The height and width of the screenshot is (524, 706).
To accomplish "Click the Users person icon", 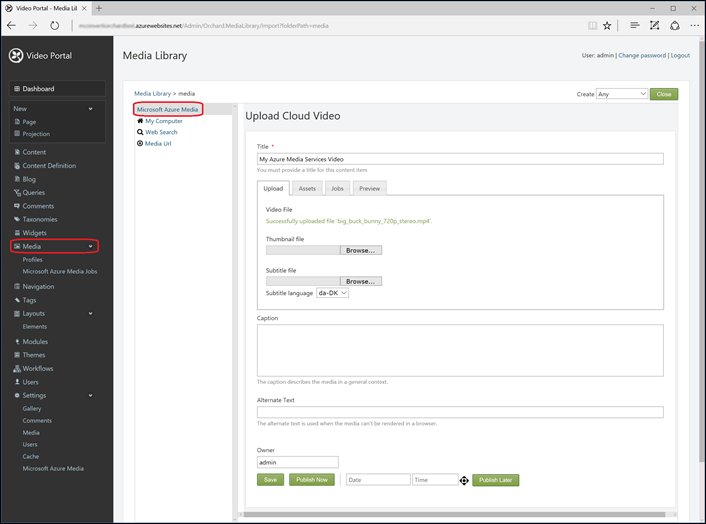I will (x=17, y=382).
